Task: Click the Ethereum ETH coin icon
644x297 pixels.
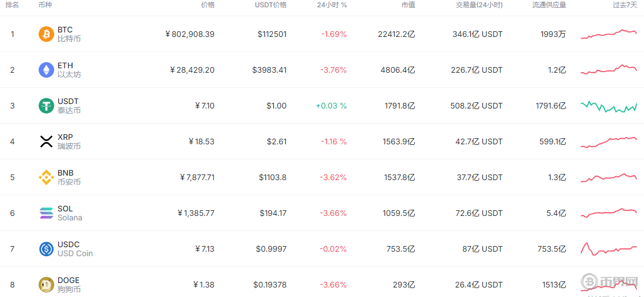Action: tap(46, 70)
